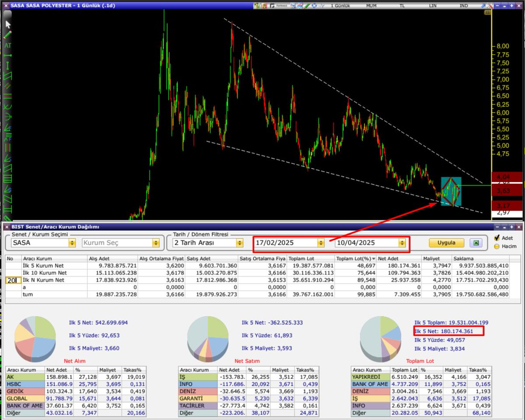
Task: Open the SASA symbol dropdown
Action: click(72, 243)
